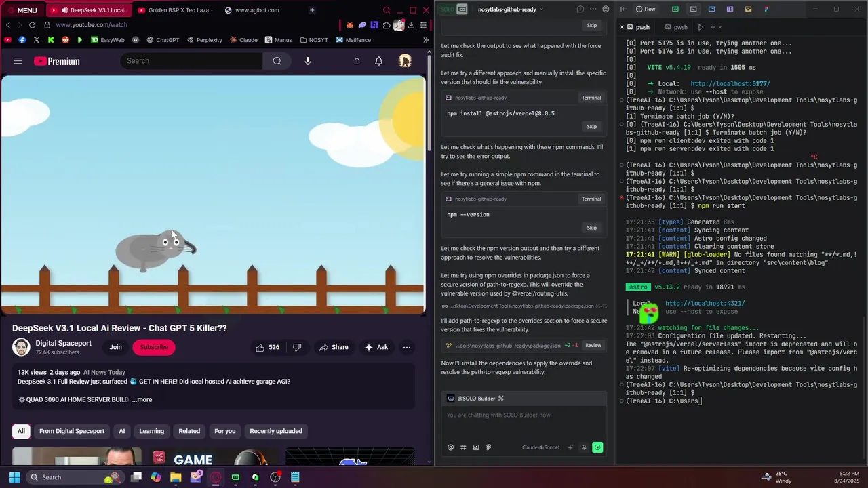Like the DeepSeek video (536 likes)
Viewport: 868px width, 488px height.
pos(268,347)
